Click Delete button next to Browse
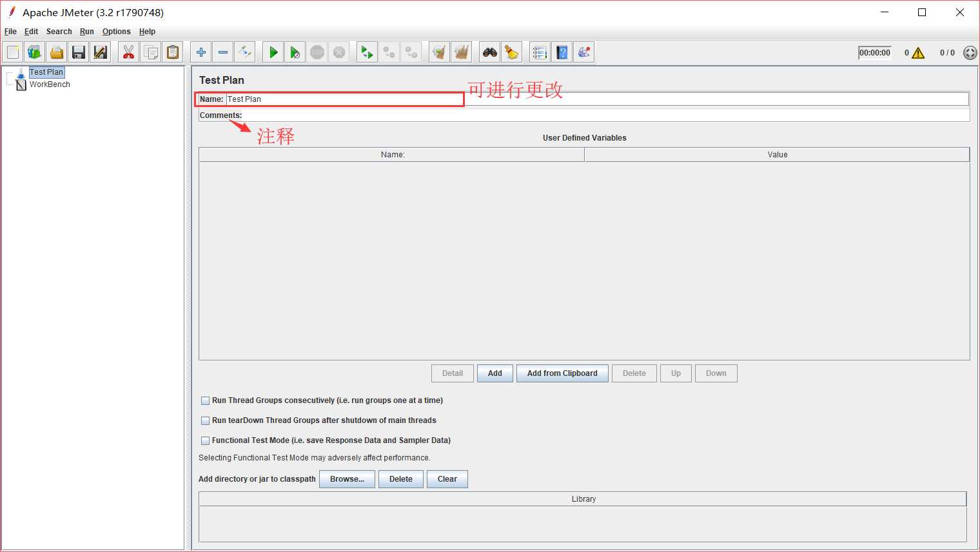980x552 pixels. pyautogui.click(x=401, y=479)
